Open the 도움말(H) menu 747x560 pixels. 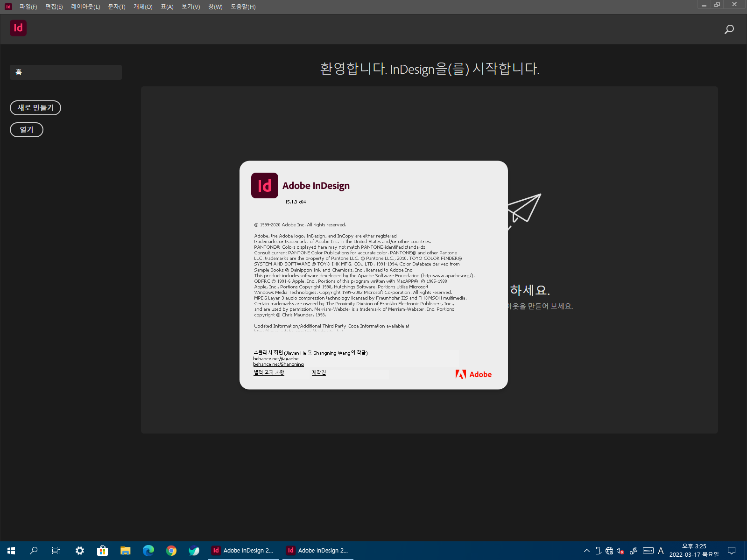pos(243,7)
